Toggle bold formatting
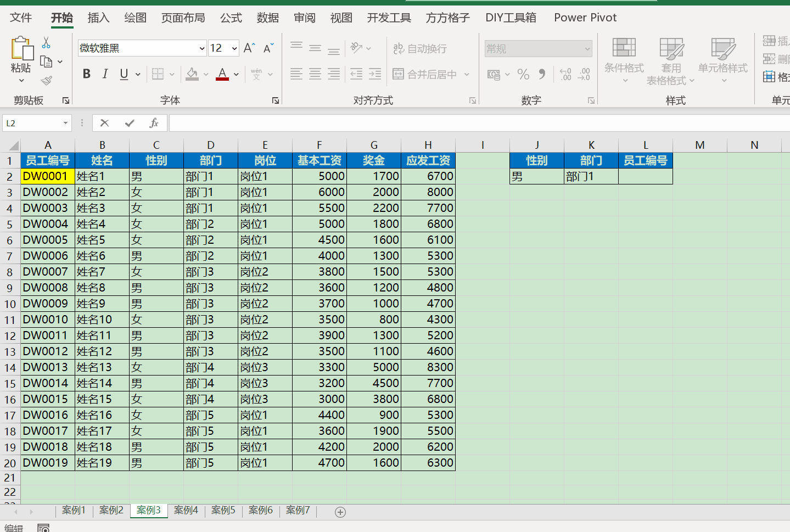The image size is (790, 532). (87, 74)
